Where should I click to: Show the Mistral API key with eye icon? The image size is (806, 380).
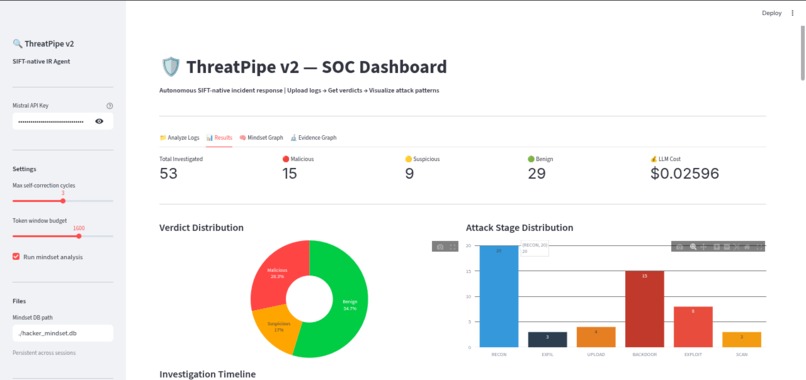tap(99, 121)
